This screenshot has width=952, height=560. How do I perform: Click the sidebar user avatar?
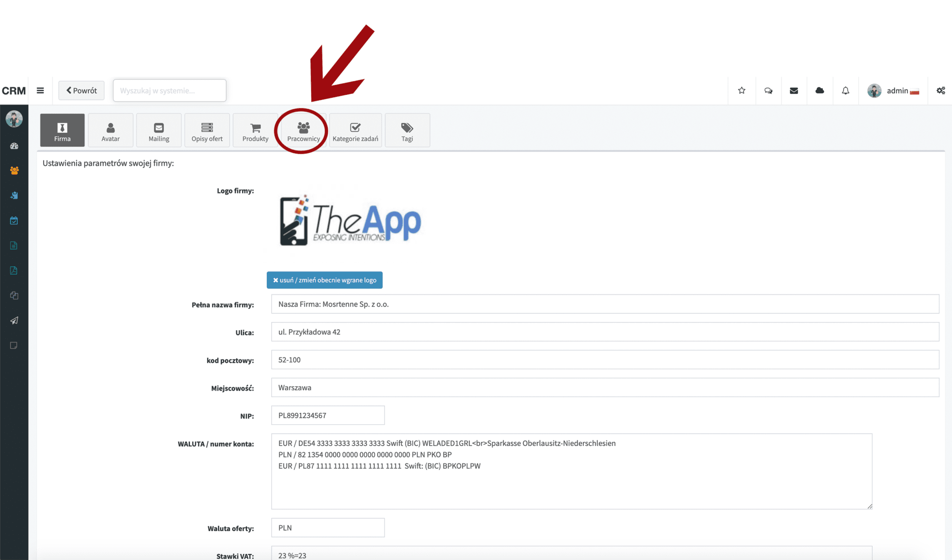tap(14, 119)
